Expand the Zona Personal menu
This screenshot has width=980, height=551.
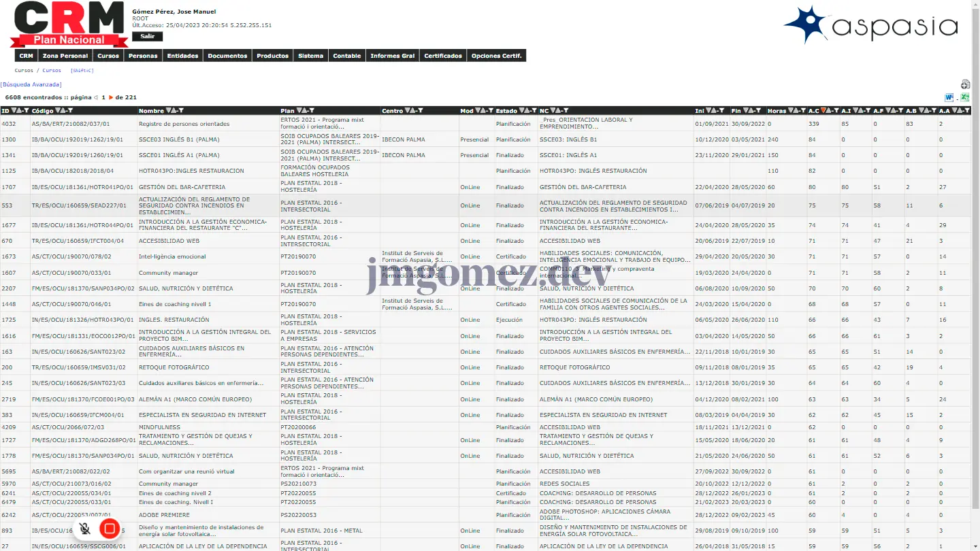(65, 56)
